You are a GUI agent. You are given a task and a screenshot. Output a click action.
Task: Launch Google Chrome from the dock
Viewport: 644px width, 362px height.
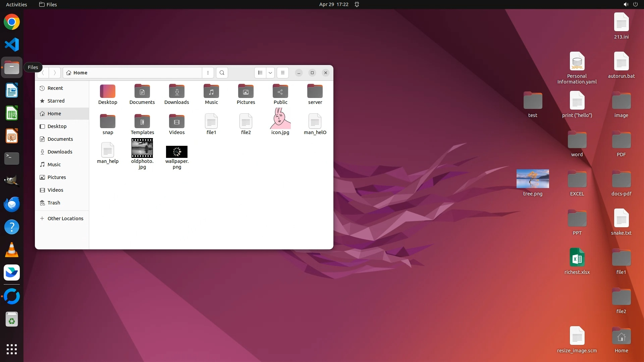[x=12, y=22]
